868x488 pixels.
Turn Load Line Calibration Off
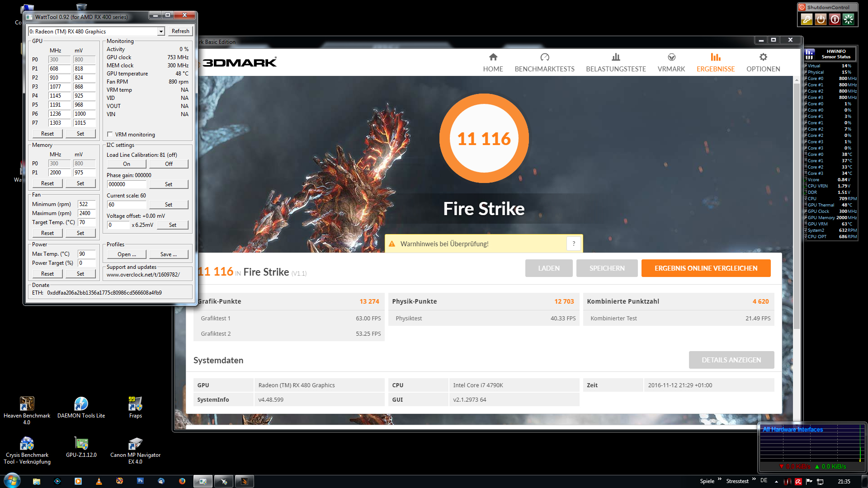pyautogui.click(x=169, y=164)
